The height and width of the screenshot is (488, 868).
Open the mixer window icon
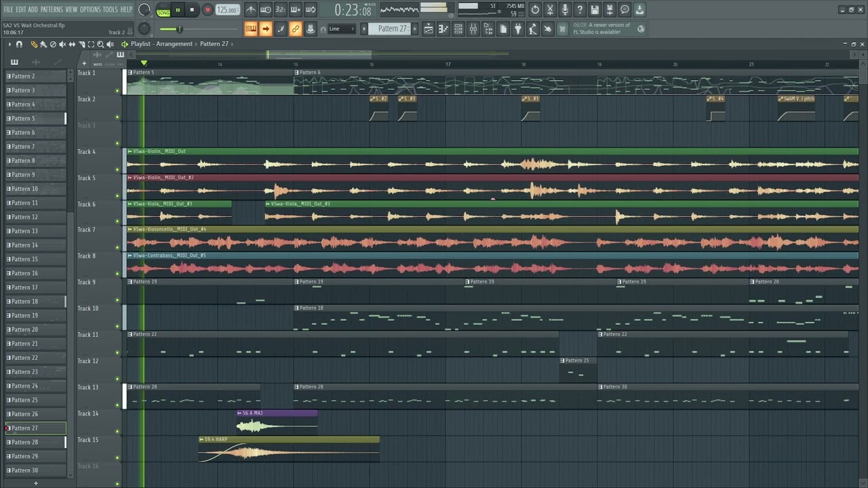pos(473,28)
